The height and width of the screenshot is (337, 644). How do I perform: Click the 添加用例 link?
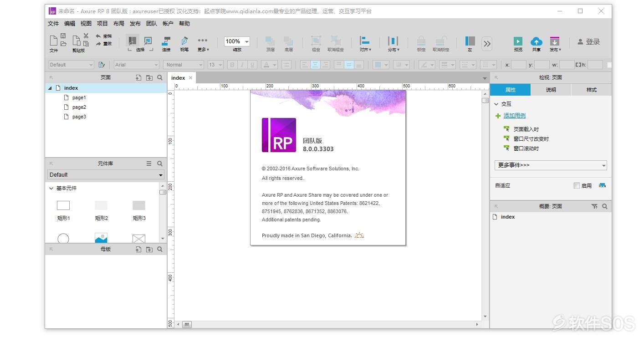click(x=514, y=116)
